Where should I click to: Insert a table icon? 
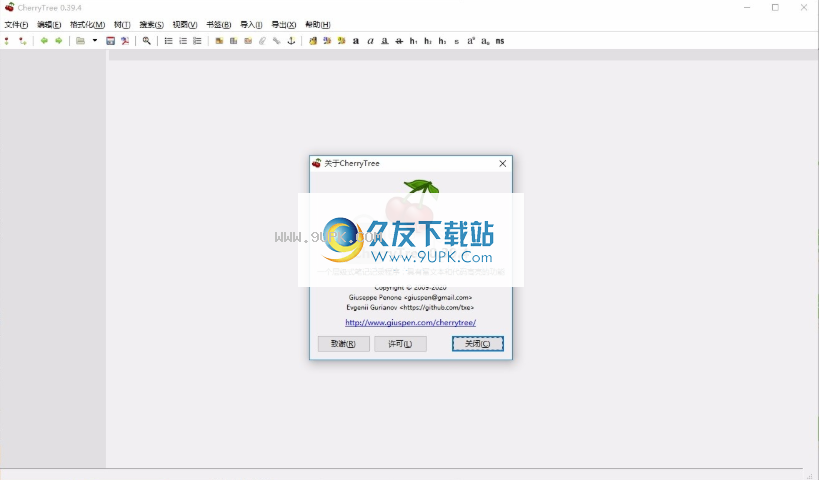pos(234,41)
